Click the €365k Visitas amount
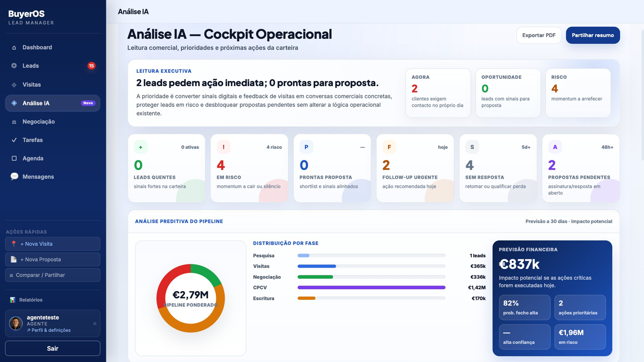Image resolution: width=644 pixels, height=362 pixels. (x=478, y=266)
